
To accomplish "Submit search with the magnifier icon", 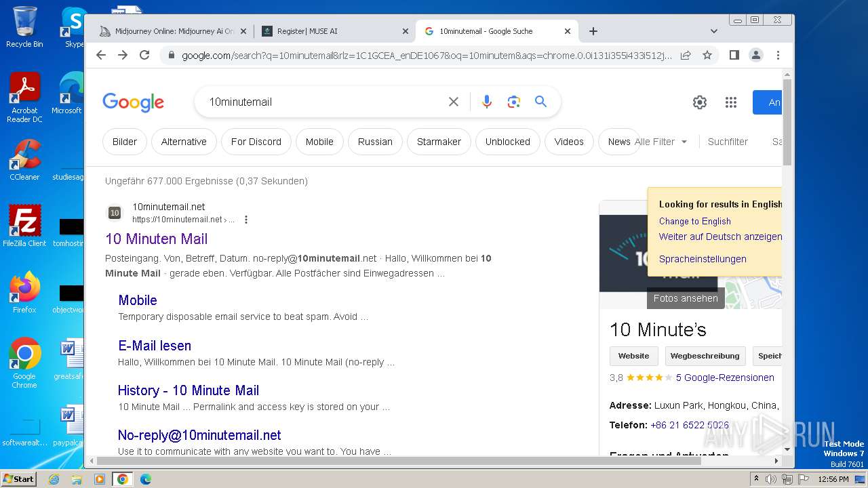I will [540, 102].
